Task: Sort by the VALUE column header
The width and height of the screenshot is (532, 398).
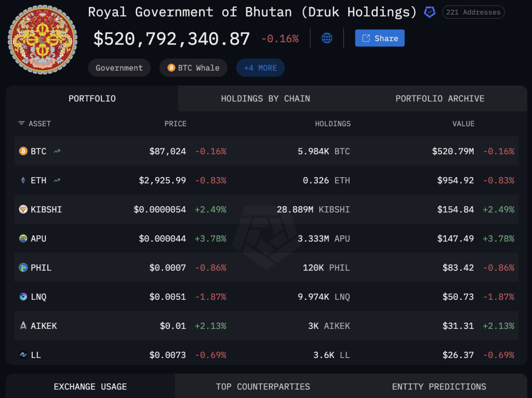Action: point(463,124)
